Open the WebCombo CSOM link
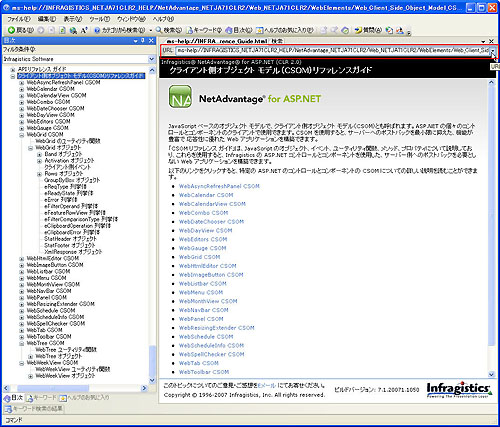 pos(203,213)
